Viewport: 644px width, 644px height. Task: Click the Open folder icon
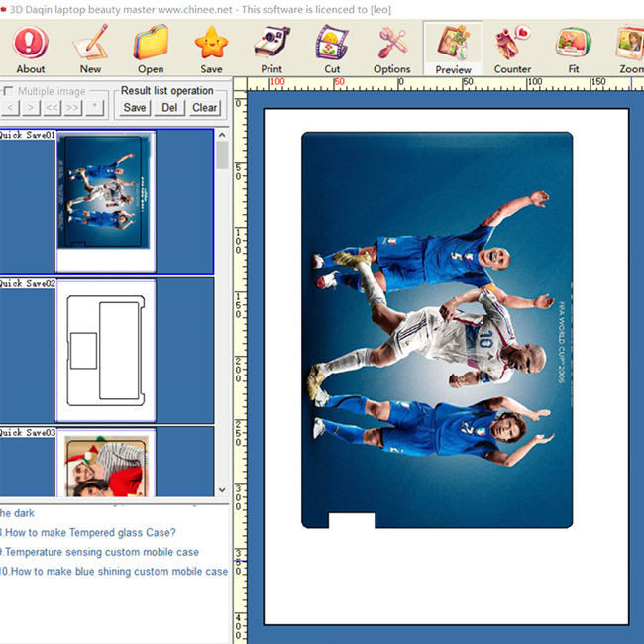(x=151, y=49)
